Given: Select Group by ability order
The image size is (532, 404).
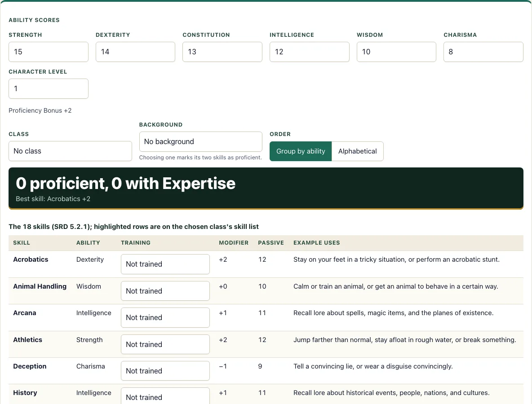Looking at the screenshot, I should point(301,151).
